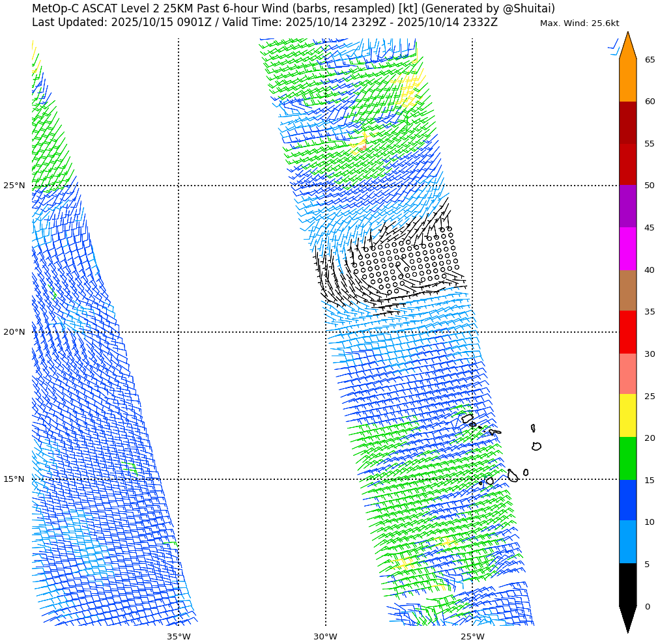Select the 15°N latitude axis label
Screen dimensions: 658x644
point(14,479)
